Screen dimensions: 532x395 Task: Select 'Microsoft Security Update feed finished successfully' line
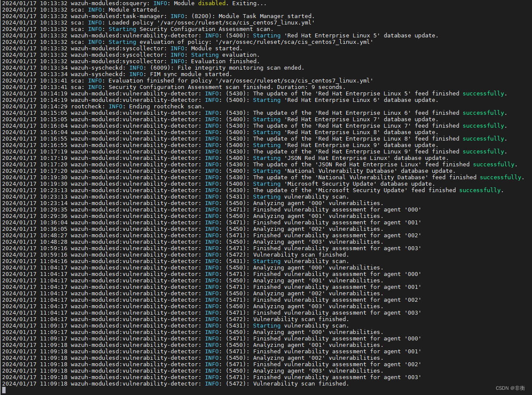pyautogui.click(x=253, y=190)
